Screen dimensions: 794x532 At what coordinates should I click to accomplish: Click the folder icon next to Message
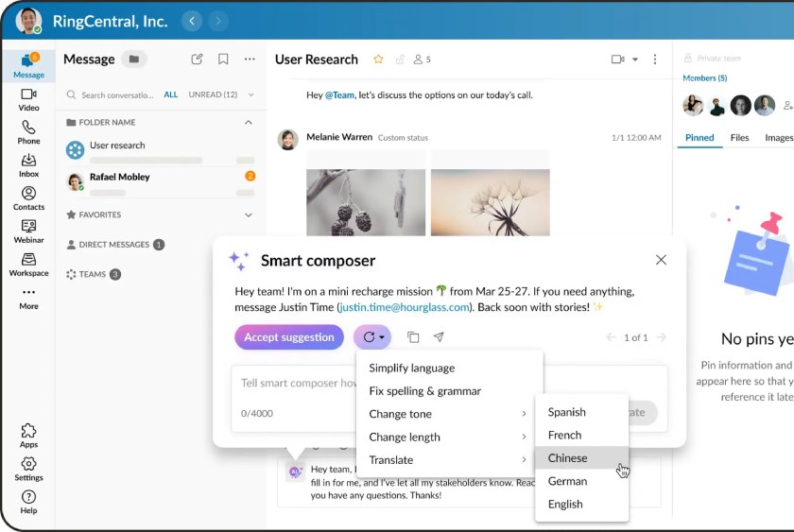coord(133,60)
